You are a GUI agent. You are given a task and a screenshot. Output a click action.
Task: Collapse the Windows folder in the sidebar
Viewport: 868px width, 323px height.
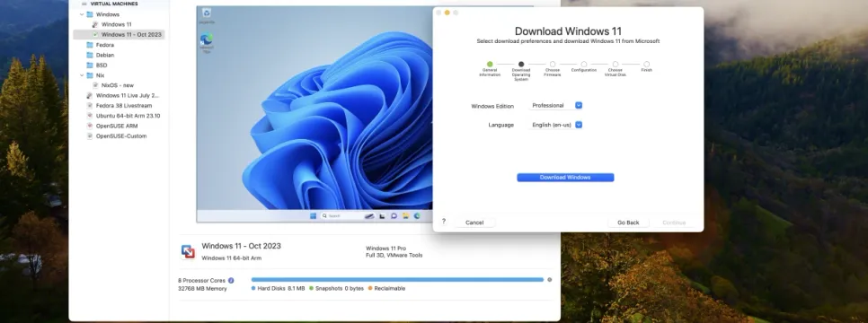pyautogui.click(x=82, y=14)
